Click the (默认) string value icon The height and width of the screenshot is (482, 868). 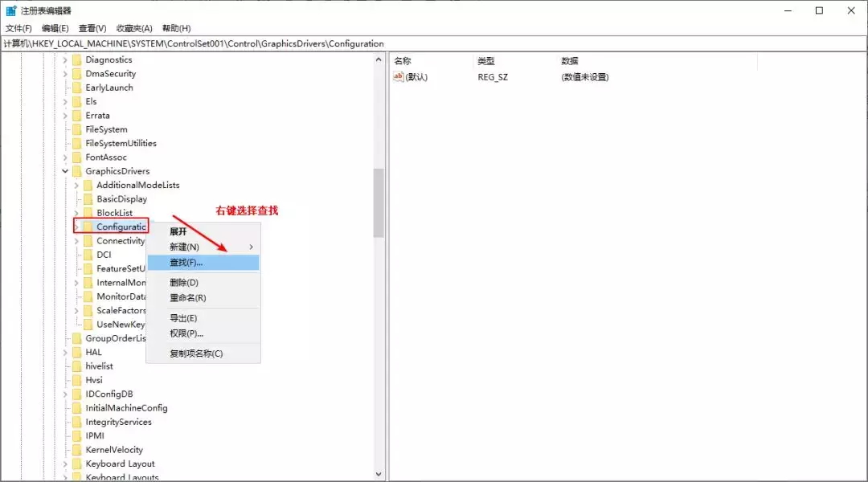399,77
